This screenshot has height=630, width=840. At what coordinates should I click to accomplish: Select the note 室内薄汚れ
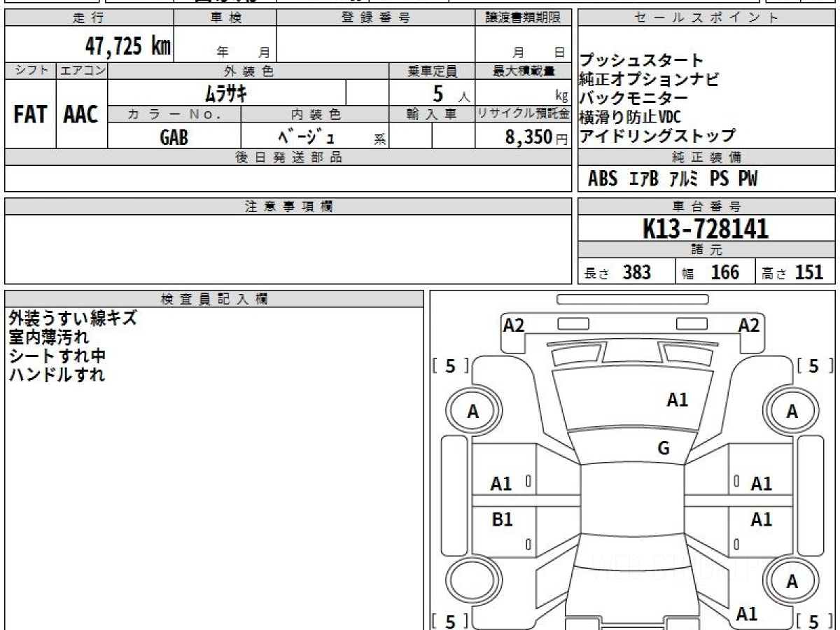click(49, 337)
